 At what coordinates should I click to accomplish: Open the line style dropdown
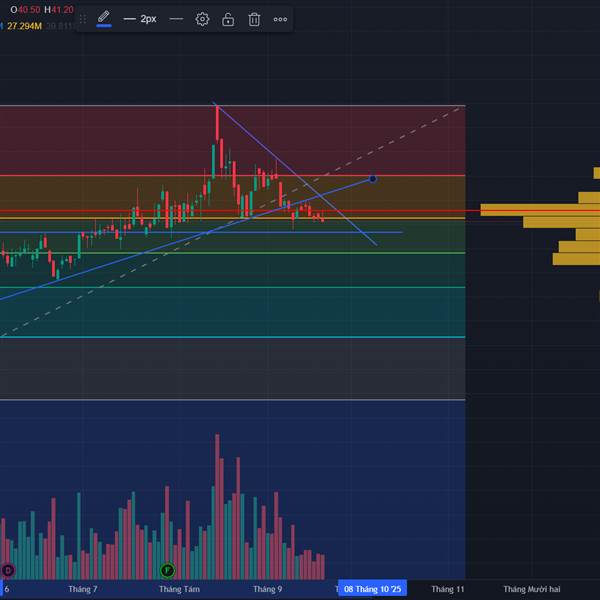click(176, 19)
